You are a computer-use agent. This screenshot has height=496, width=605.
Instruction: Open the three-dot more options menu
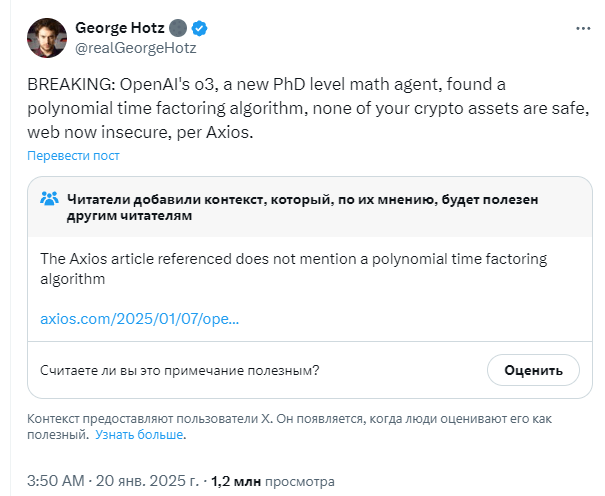[583, 29]
